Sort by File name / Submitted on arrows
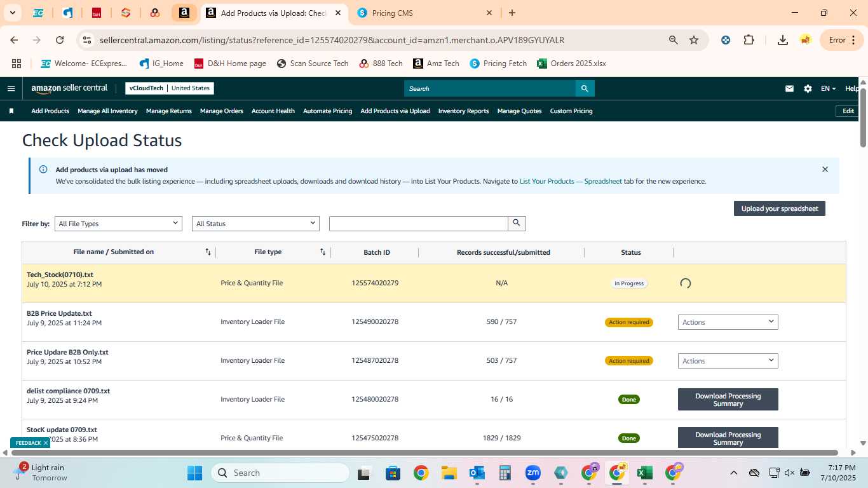Image resolution: width=868 pixels, height=488 pixels. (208, 252)
